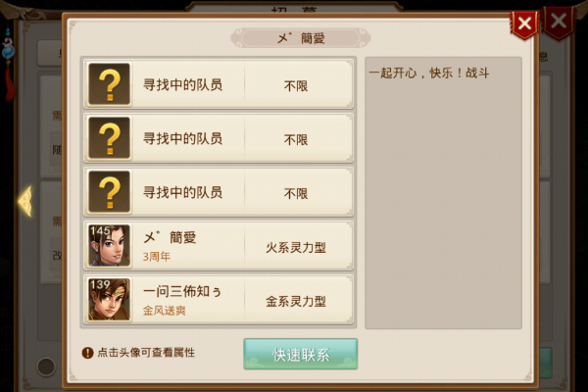Click the team message 一起开心，快乐！战斗
The width and height of the screenshot is (588, 392).
(x=429, y=73)
